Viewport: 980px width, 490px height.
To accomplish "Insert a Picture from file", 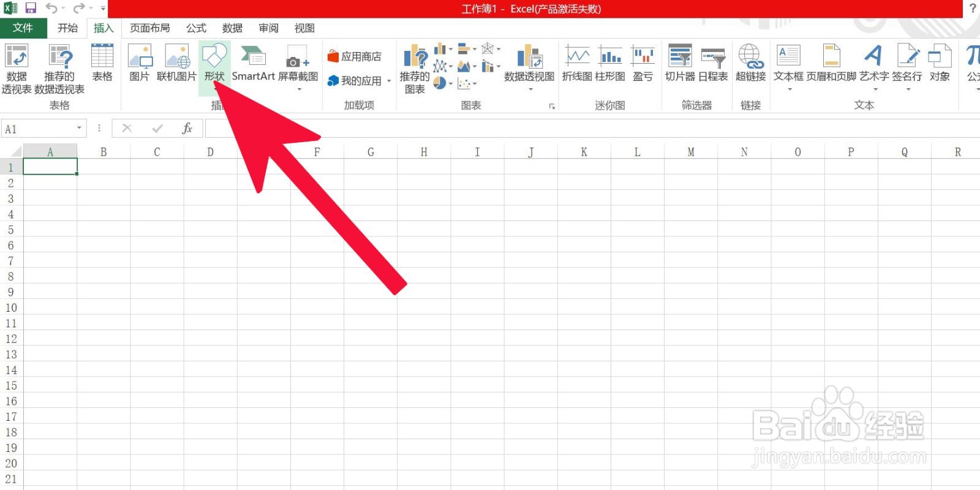I will pyautogui.click(x=140, y=62).
